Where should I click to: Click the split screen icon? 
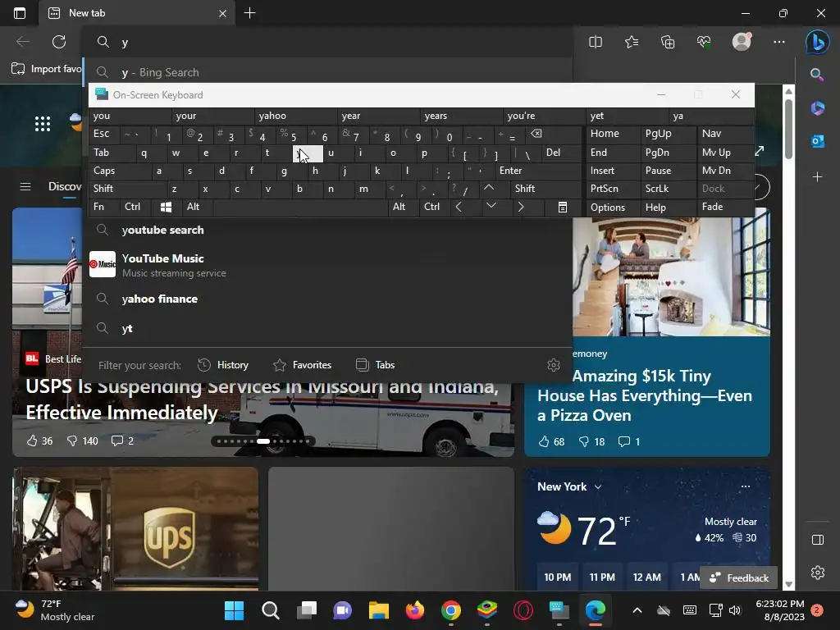(x=596, y=42)
